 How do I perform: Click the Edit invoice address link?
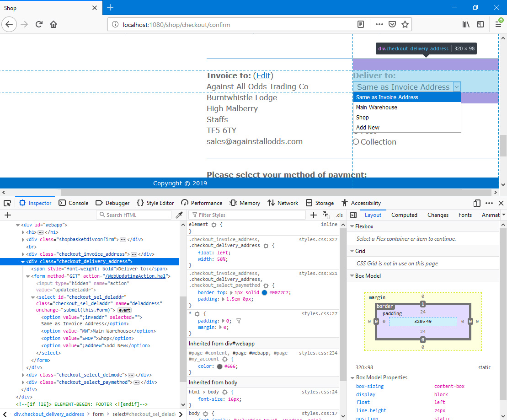coord(263,75)
